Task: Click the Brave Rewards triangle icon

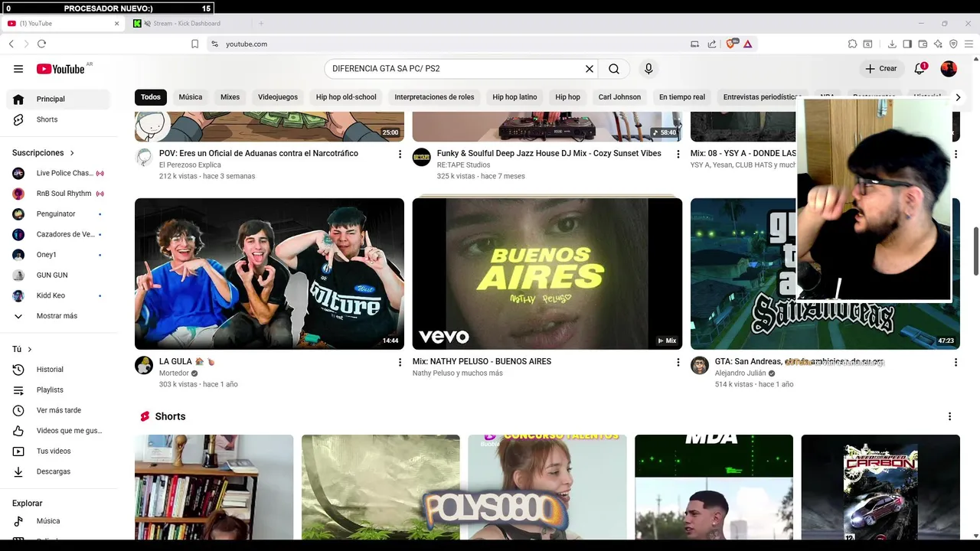Action: click(x=747, y=44)
